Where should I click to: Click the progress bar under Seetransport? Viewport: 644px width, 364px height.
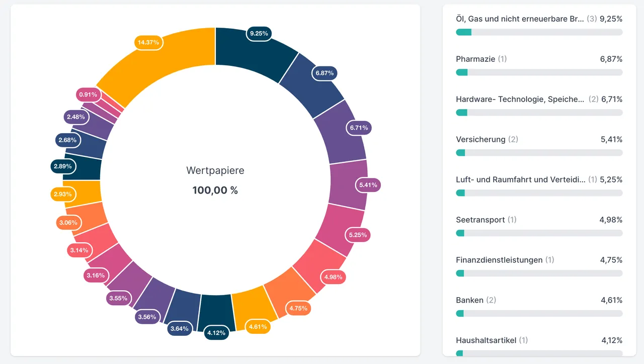pyautogui.click(x=539, y=233)
